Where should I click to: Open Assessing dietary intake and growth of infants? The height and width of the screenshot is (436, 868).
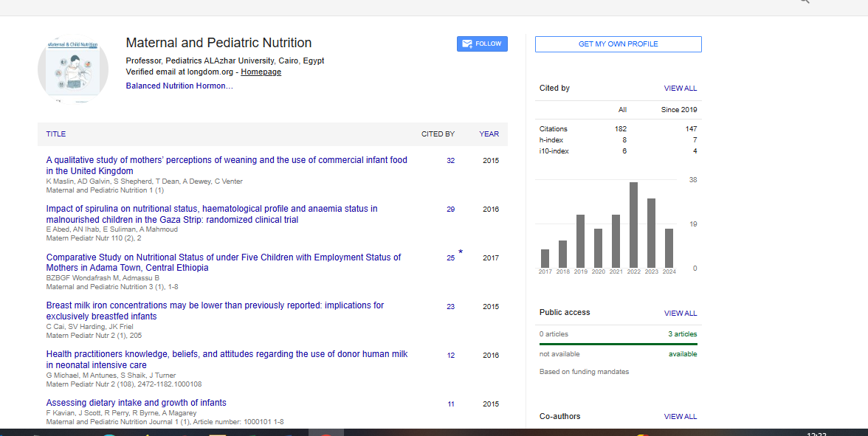tap(136, 403)
